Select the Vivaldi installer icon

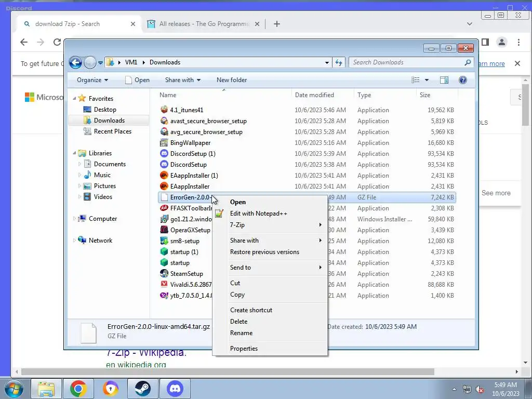coord(164,284)
